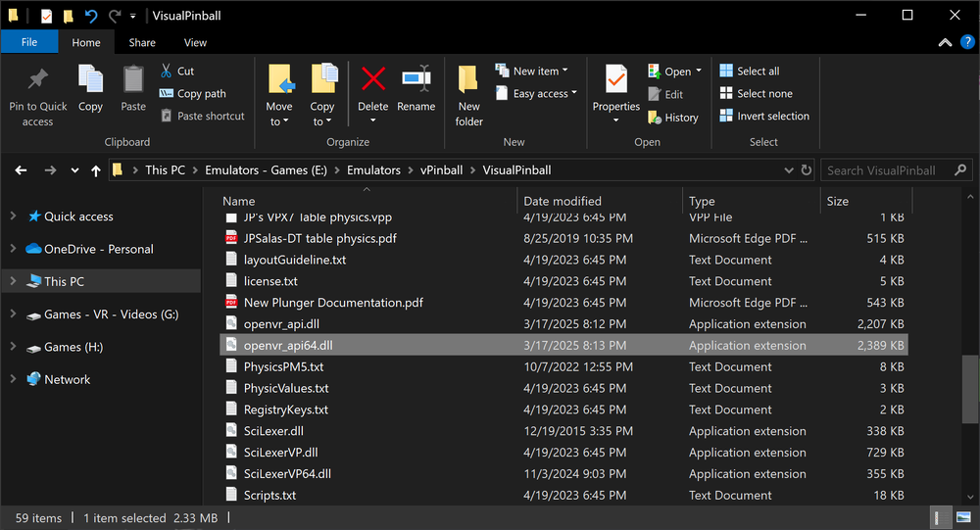Open the address bar history dropdown
The width and height of the screenshot is (980, 530).
coord(789,170)
